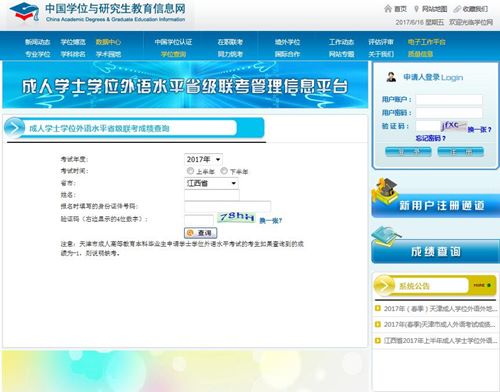Click the arrow icon beside 成人学士学位外语水平省级联考成绩查询 heading
The height and width of the screenshot is (392, 500).
point(14,128)
